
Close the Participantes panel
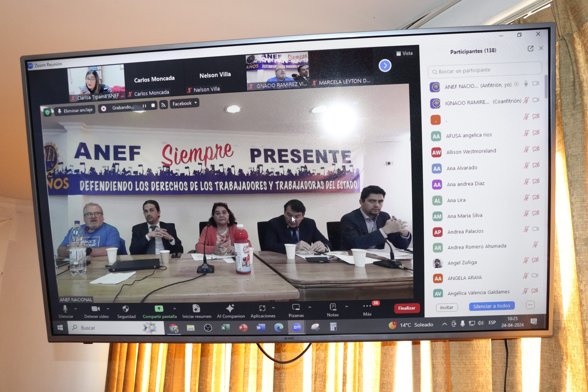(541, 48)
